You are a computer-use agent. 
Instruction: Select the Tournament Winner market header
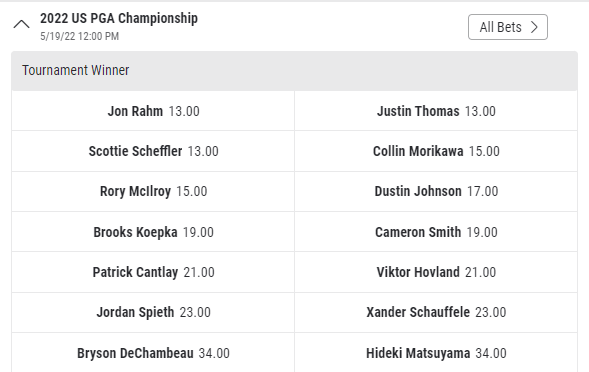[294, 71]
